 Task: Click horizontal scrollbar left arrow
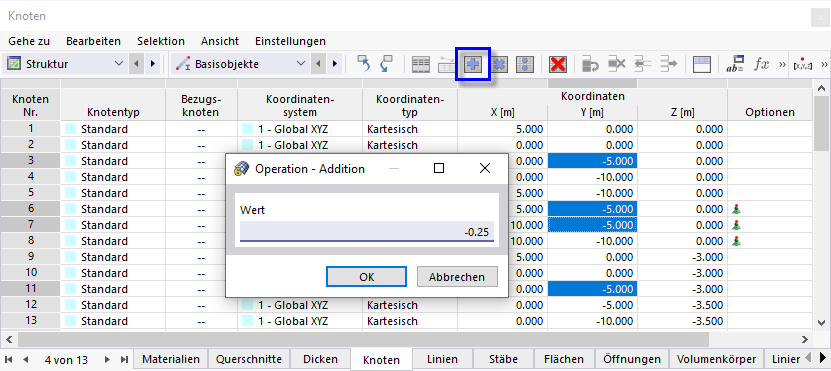8,339
